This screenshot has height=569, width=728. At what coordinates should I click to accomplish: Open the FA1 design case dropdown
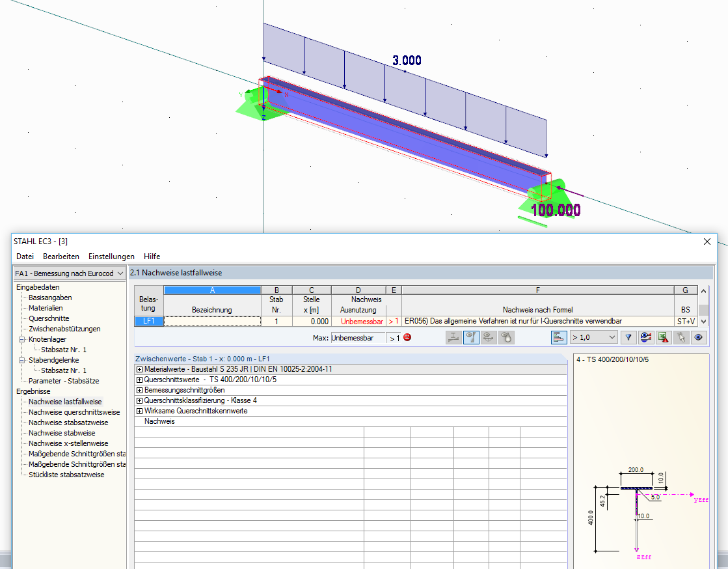[69, 273]
